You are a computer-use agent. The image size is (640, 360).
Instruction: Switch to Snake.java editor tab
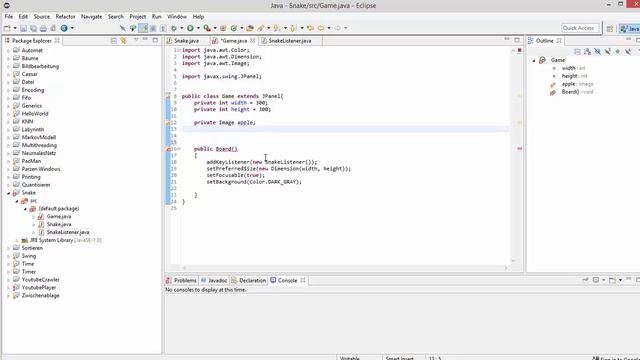[x=187, y=41]
